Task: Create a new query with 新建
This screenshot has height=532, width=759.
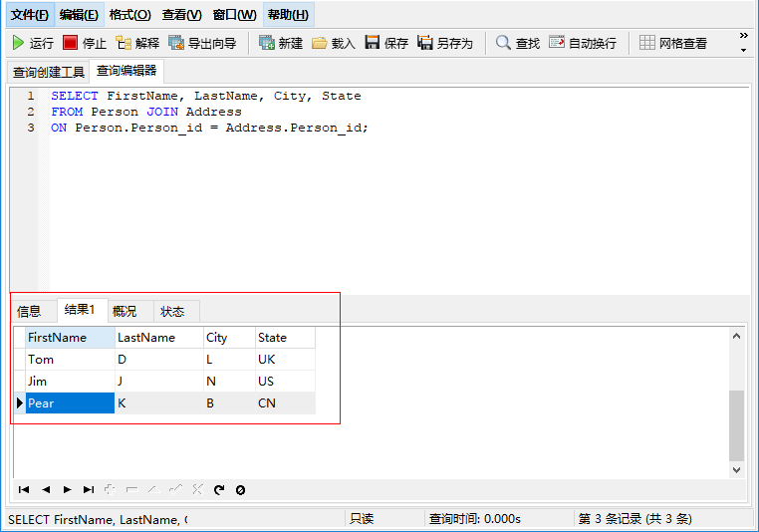Action: [x=281, y=43]
